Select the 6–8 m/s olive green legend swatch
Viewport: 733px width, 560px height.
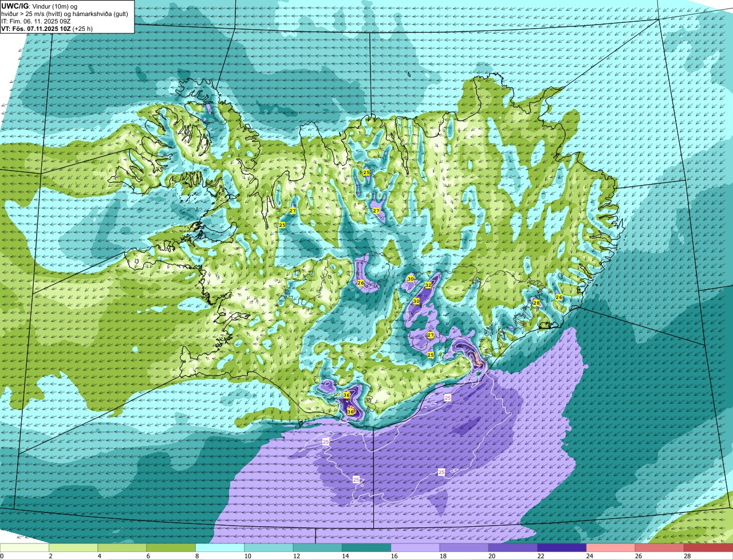tap(171, 547)
